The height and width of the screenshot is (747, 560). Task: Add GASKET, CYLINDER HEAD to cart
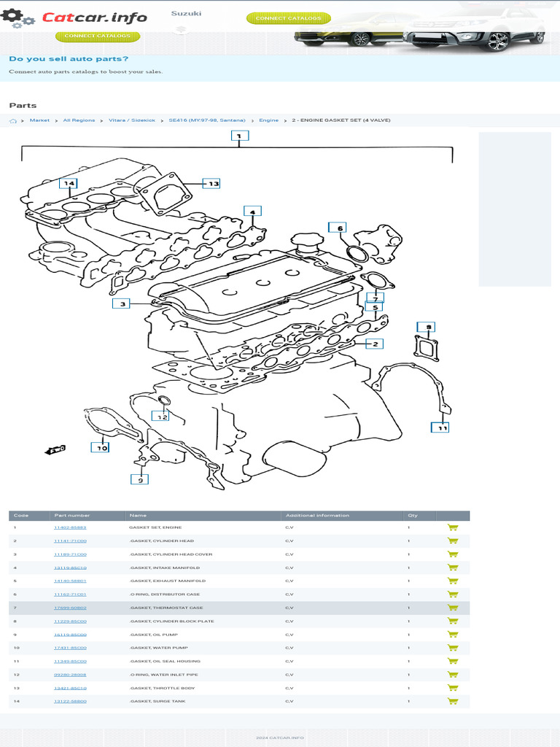coord(452,541)
